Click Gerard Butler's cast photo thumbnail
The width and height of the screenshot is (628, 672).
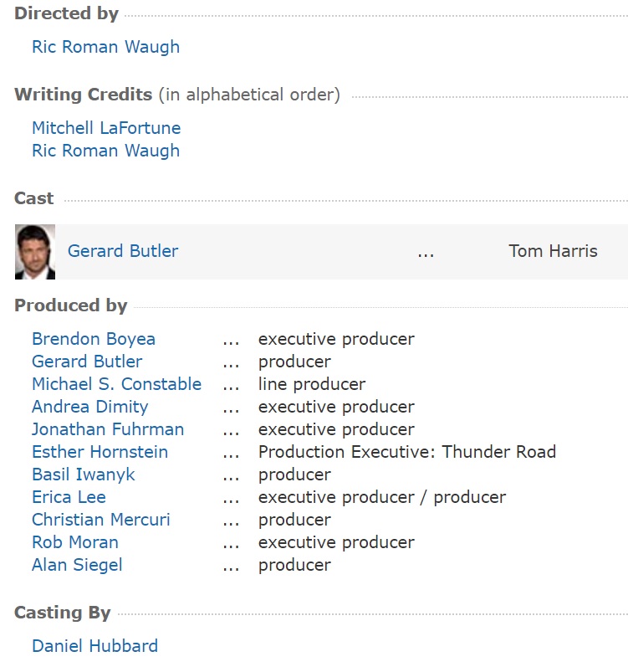(x=35, y=251)
